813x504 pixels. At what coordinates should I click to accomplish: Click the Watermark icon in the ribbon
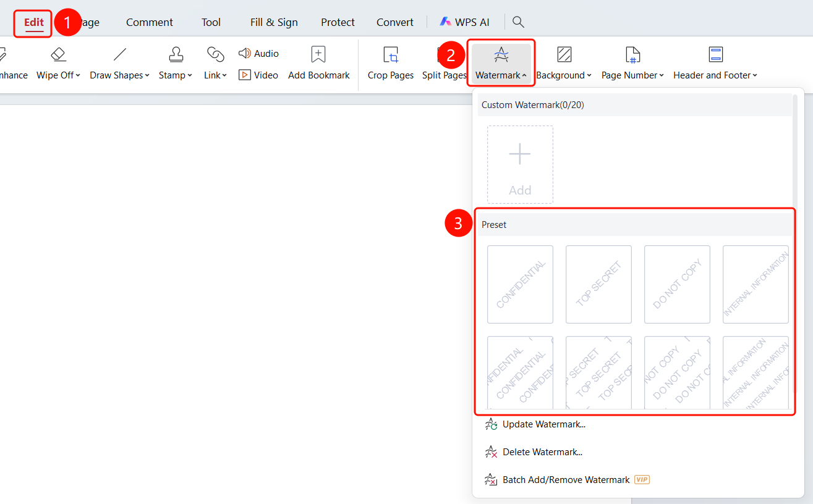[x=501, y=55]
